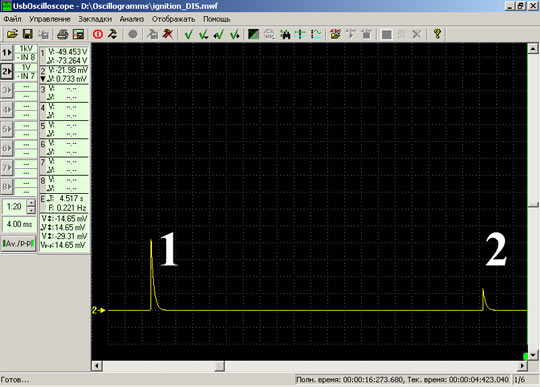The height and width of the screenshot is (387, 540).
Task: Open the Анализ menu
Action: [x=132, y=19]
